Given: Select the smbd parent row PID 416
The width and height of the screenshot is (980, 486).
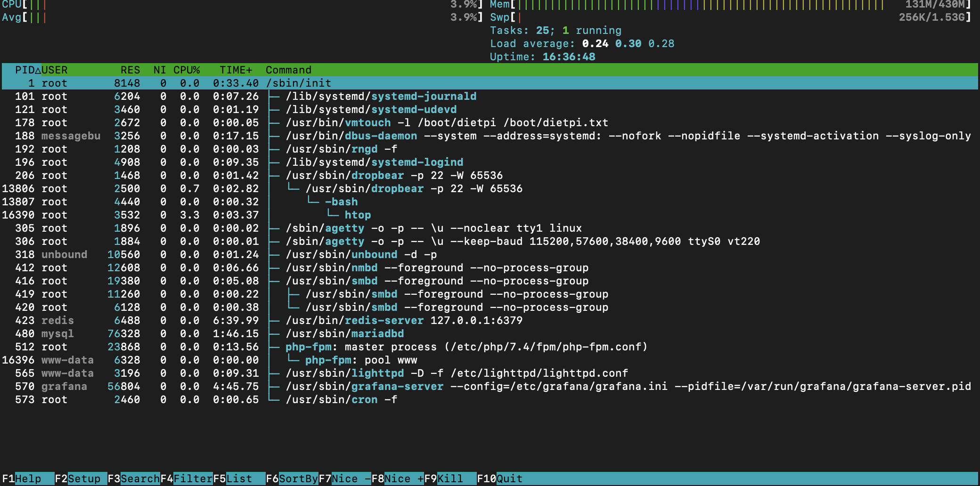Looking at the screenshot, I should click(x=490, y=281).
